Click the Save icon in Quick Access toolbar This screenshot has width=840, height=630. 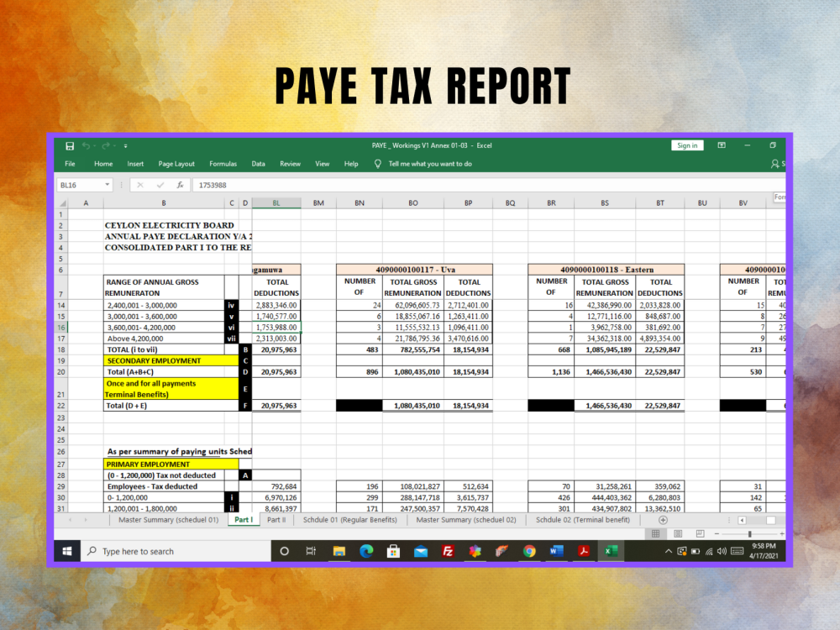coord(70,145)
